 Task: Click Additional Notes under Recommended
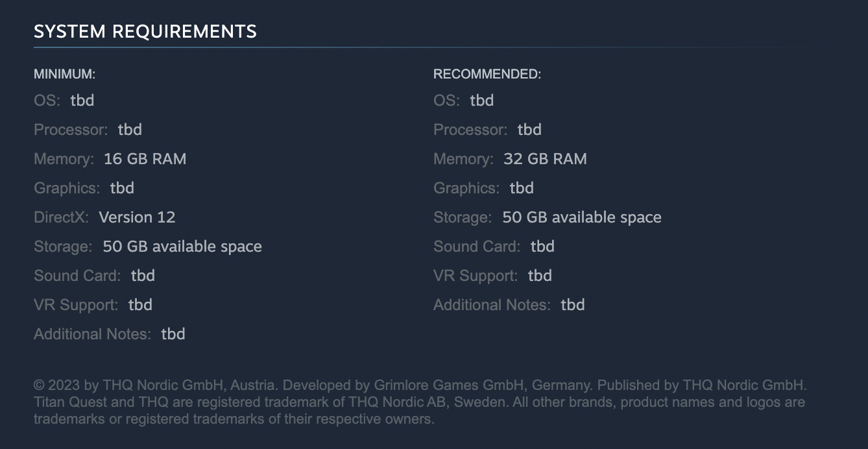[509, 305]
